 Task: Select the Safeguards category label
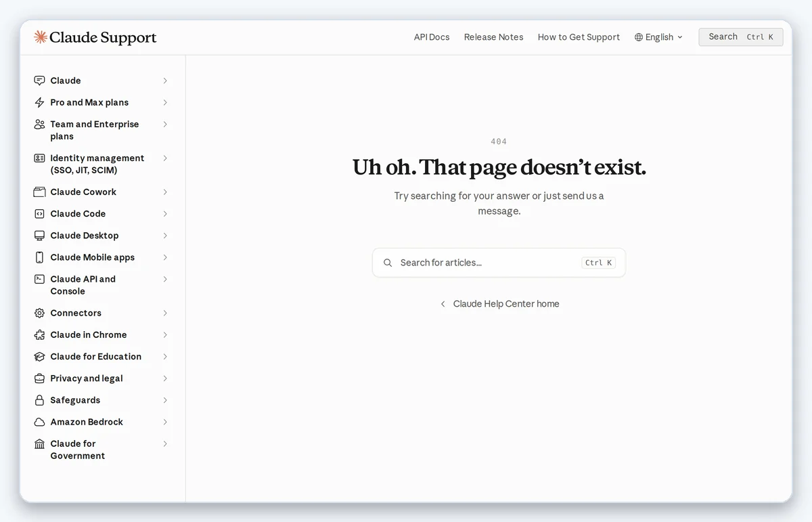click(x=75, y=400)
